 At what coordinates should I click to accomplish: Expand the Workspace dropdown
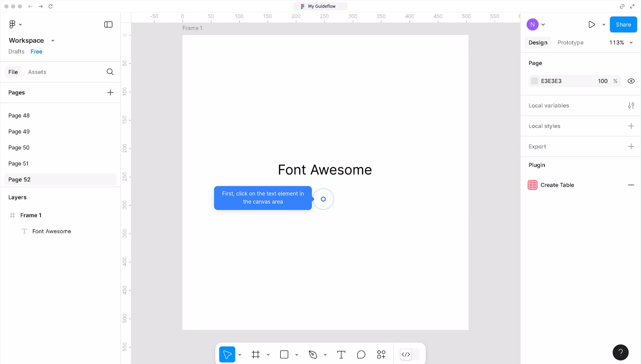(x=53, y=40)
